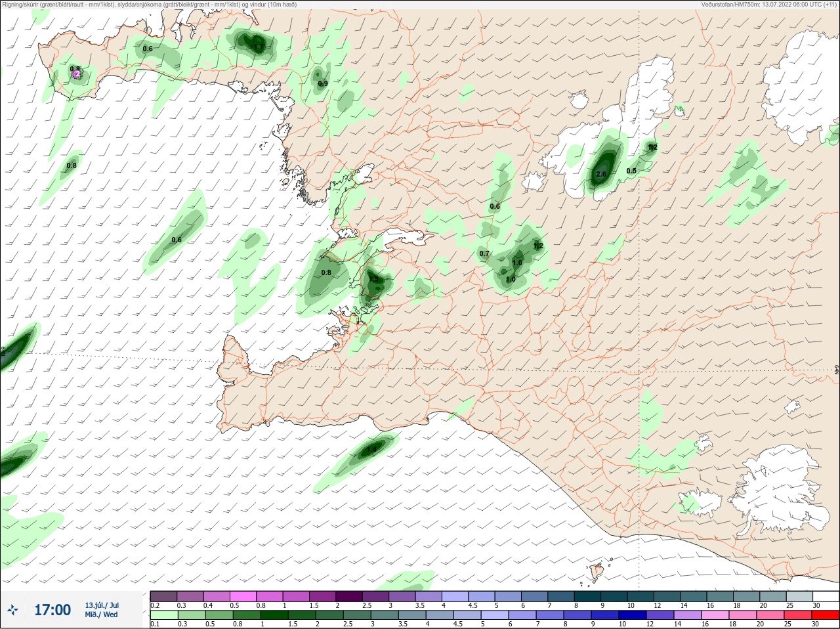This screenshot has height=629, width=840.
Task: Click the Veðurstofan/HM750m model run text
Action: (769, 5)
